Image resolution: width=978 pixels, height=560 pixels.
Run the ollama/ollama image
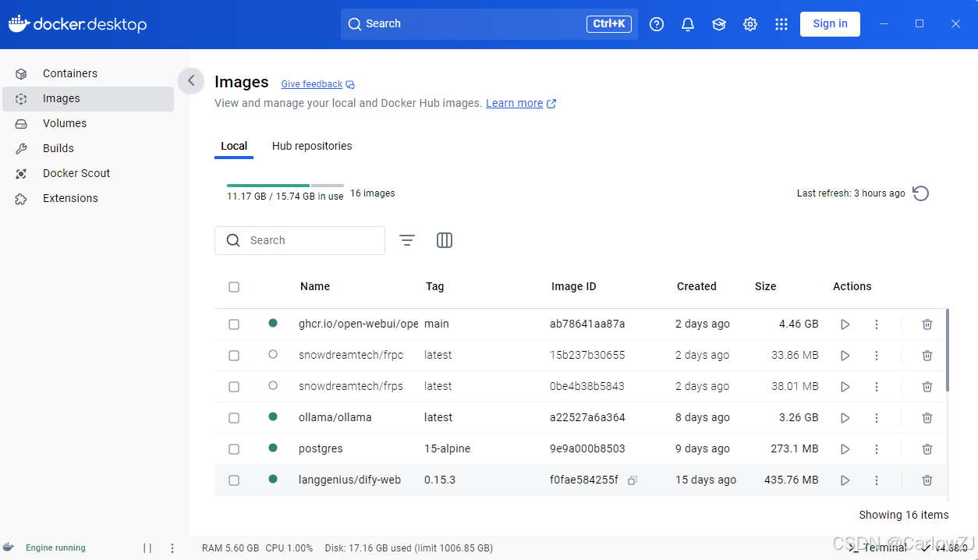(x=845, y=417)
